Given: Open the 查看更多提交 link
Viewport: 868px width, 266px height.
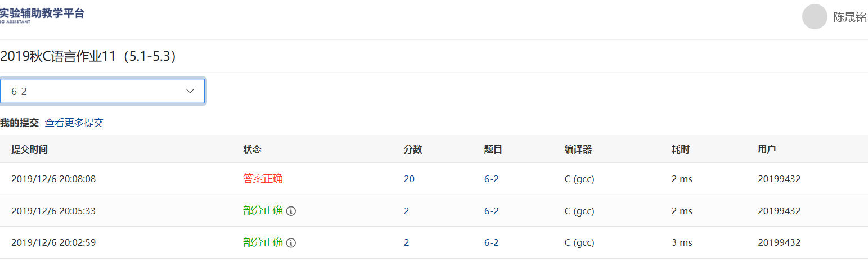Looking at the screenshot, I should (74, 123).
